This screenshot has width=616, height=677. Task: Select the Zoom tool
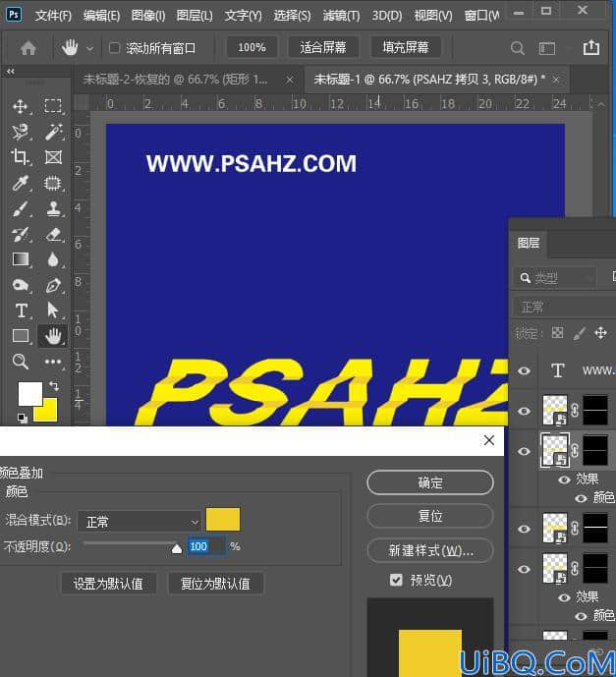point(21,362)
